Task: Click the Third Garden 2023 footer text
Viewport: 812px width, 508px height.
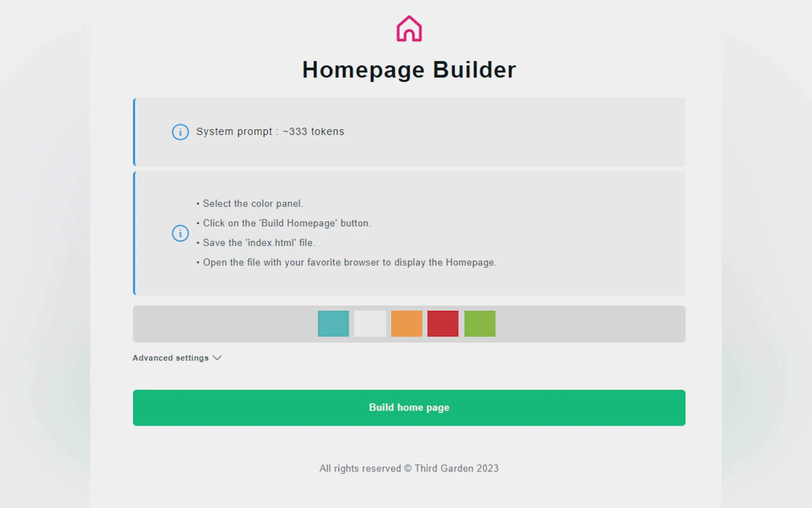Action: (x=409, y=468)
